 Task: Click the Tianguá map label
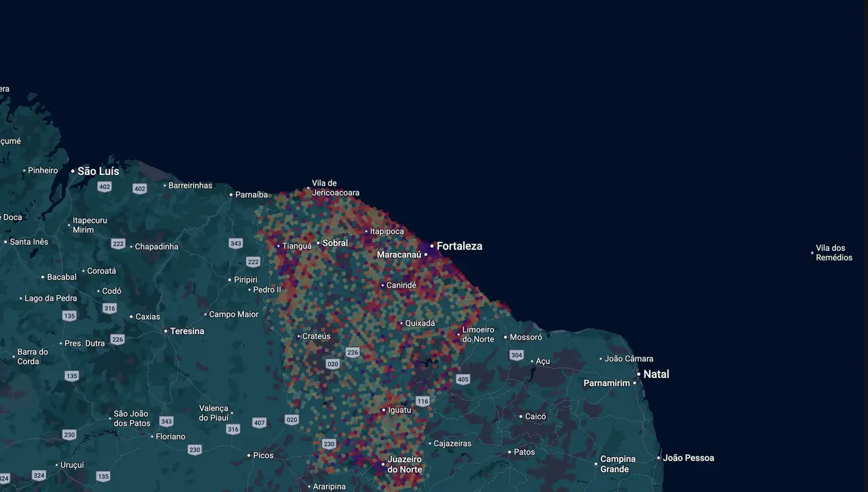click(297, 246)
